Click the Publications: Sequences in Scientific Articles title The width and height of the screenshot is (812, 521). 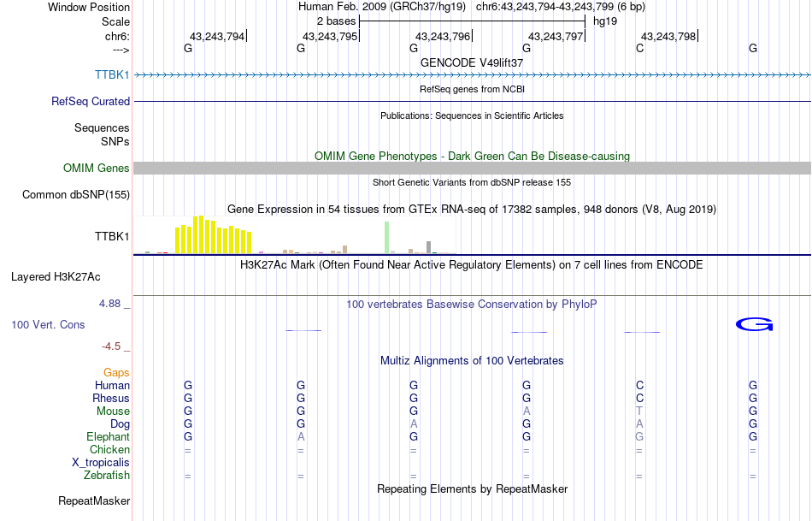472,115
